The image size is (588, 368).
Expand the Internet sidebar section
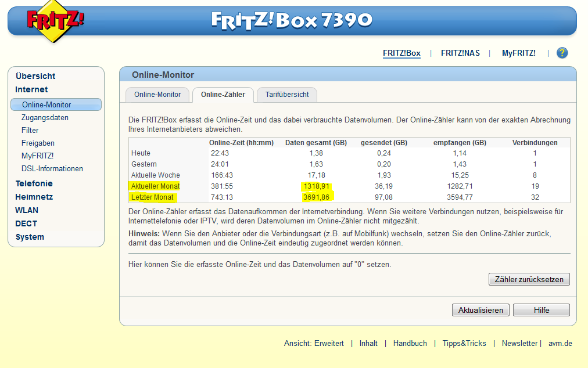pyautogui.click(x=31, y=89)
